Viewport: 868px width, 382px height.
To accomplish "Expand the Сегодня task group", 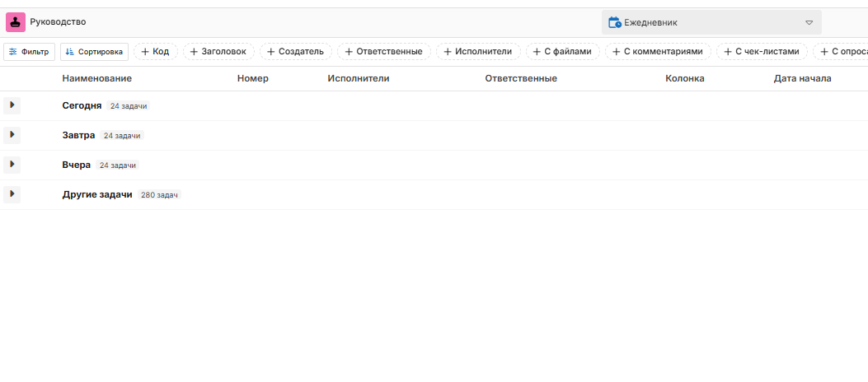I will [12, 105].
